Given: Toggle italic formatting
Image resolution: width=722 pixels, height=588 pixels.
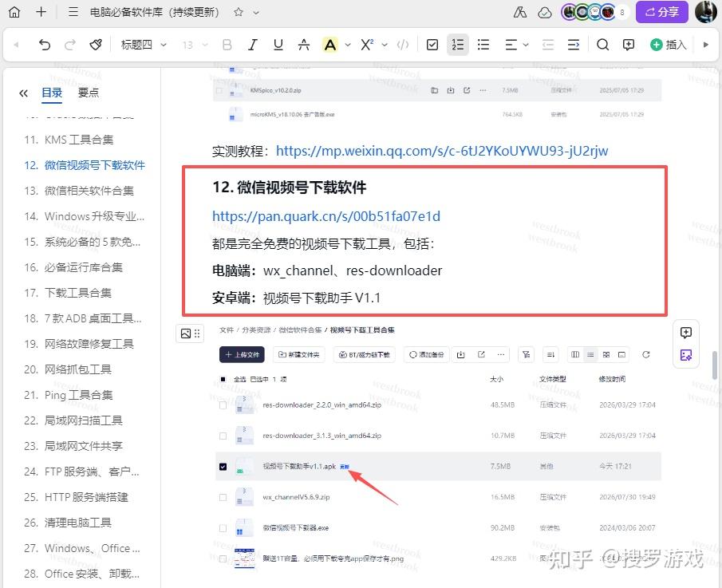Looking at the screenshot, I should tap(252, 45).
